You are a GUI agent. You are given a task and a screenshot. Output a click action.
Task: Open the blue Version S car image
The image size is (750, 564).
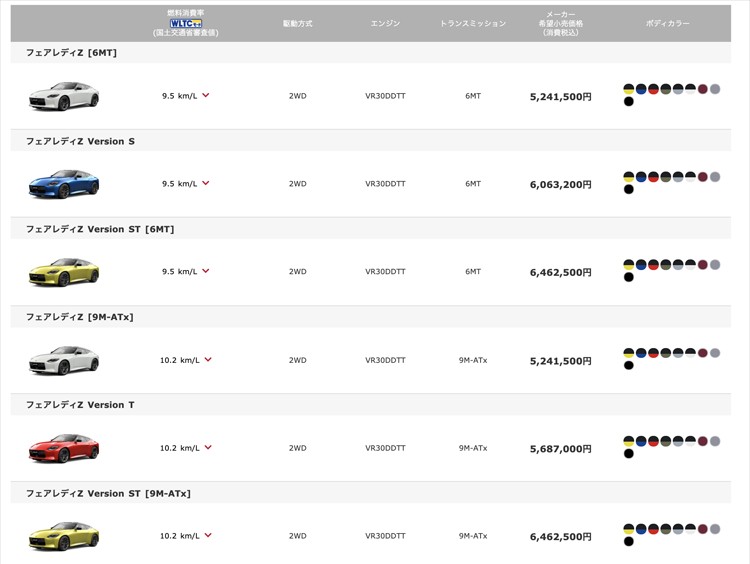click(x=64, y=184)
